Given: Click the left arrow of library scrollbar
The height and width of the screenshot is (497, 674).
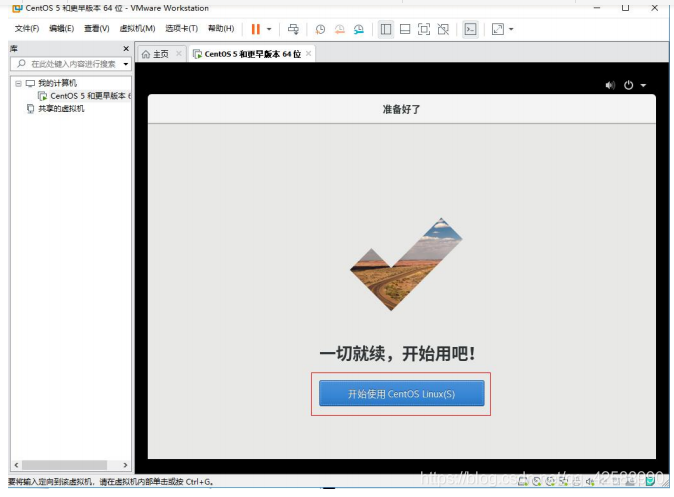Looking at the screenshot, I should point(16,465).
